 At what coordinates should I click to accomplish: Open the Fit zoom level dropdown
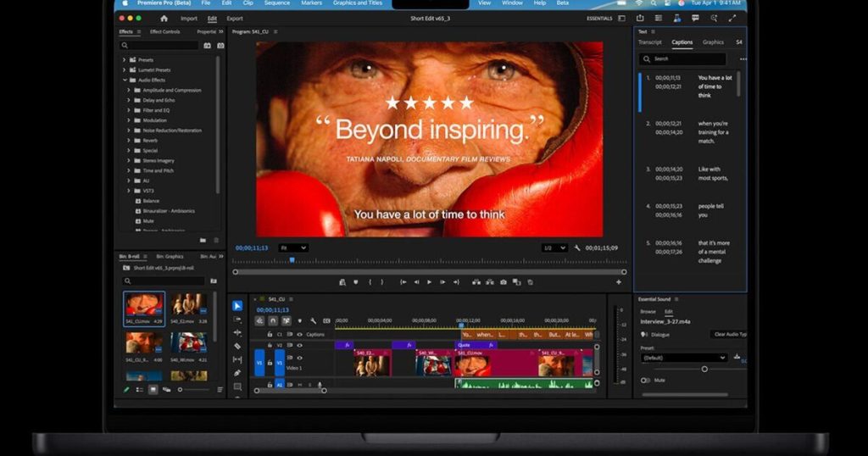[293, 247]
